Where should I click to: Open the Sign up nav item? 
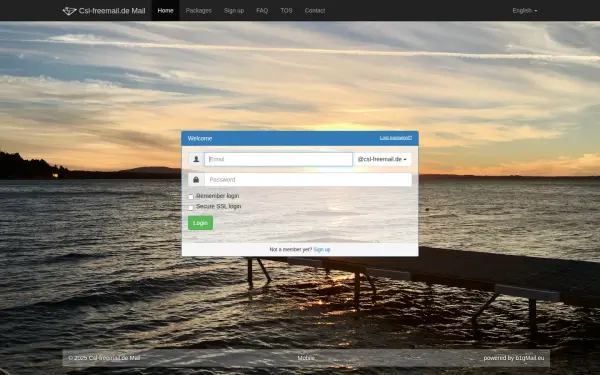click(x=234, y=10)
